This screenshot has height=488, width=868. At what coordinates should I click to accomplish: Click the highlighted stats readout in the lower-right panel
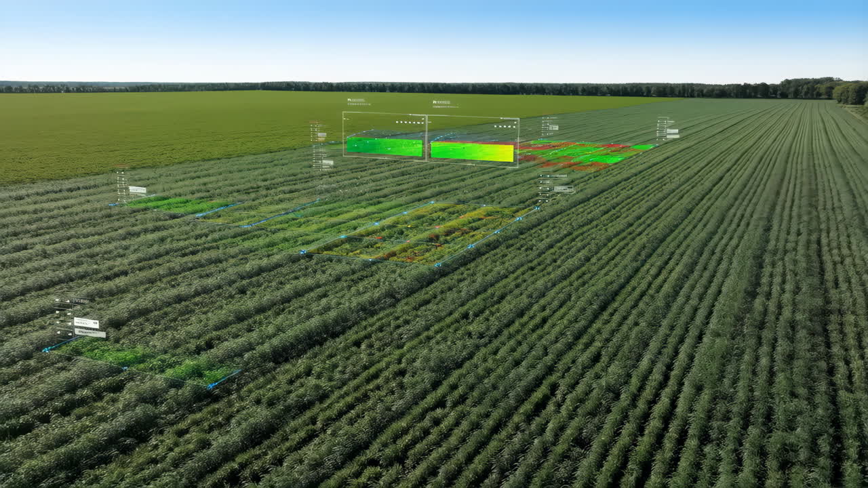[559, 188]
